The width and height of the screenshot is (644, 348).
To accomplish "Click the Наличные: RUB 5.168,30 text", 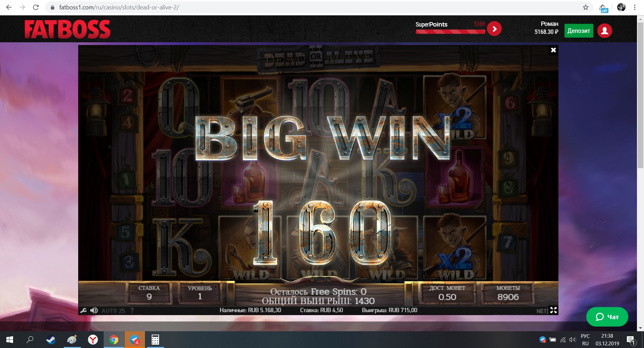I will tap(250, 310).
